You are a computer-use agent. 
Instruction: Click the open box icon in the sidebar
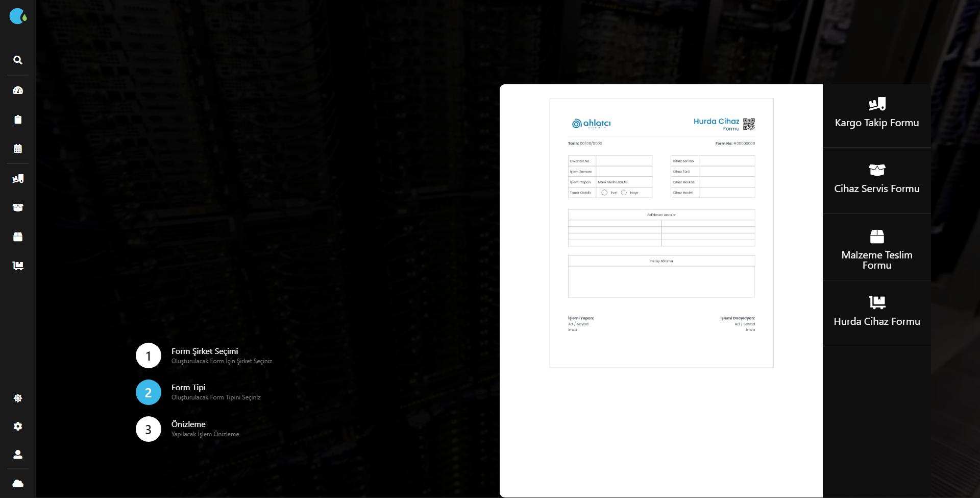coord(18,207)
